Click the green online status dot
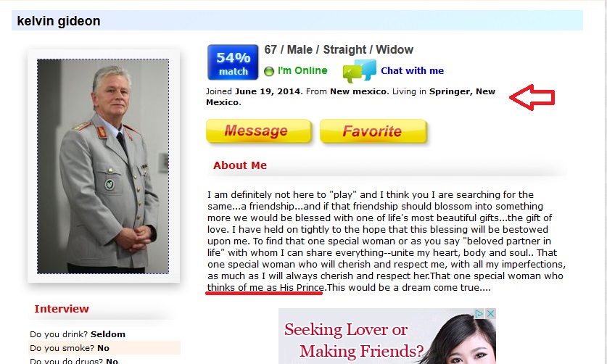 269,71
